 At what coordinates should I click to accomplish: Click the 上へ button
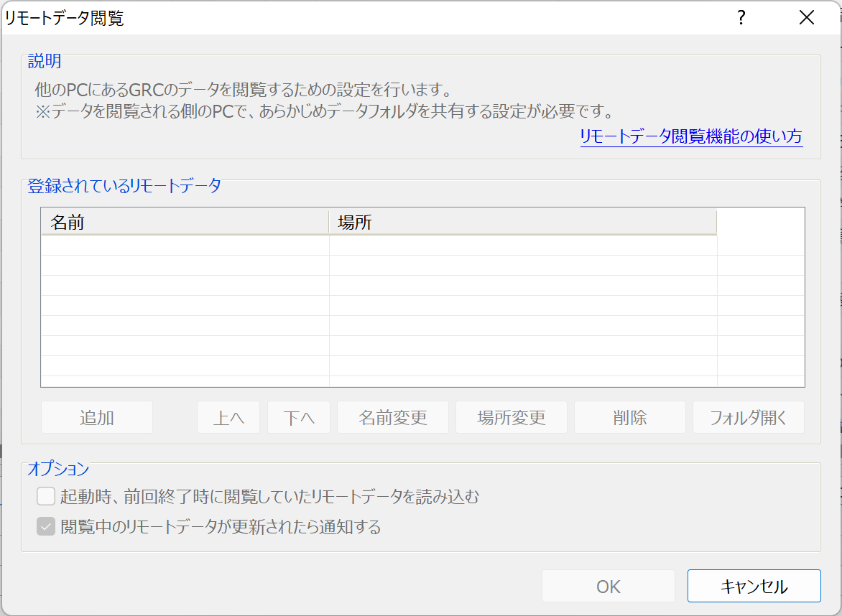[228, 416]
